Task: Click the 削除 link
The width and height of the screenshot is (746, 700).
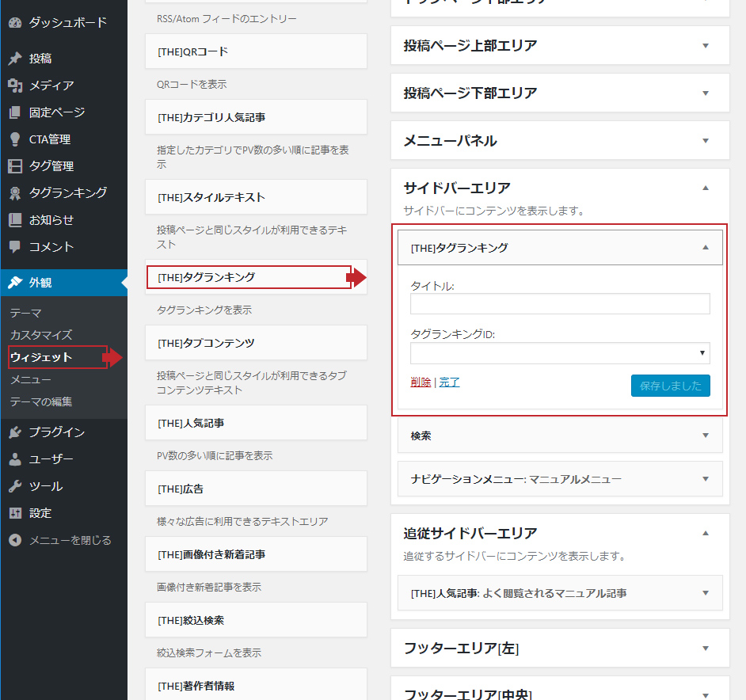Action: click(421, 382)
